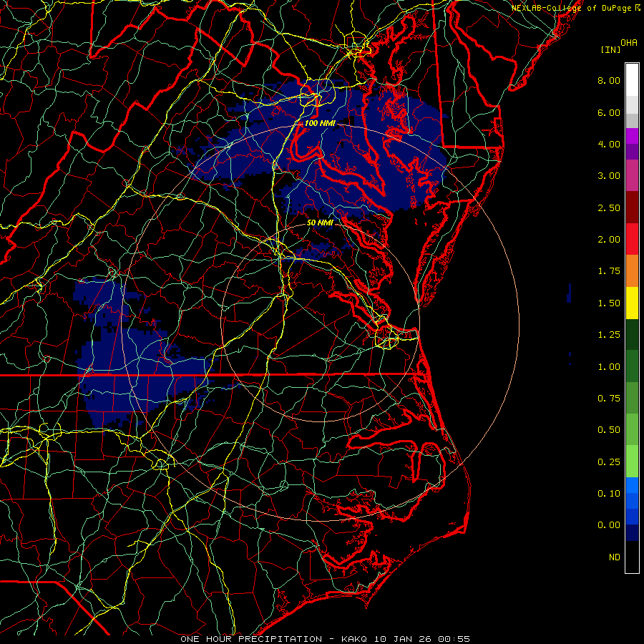Click the 8.00 legend value
The image size is (644, 644).
[x=609, y=80]
